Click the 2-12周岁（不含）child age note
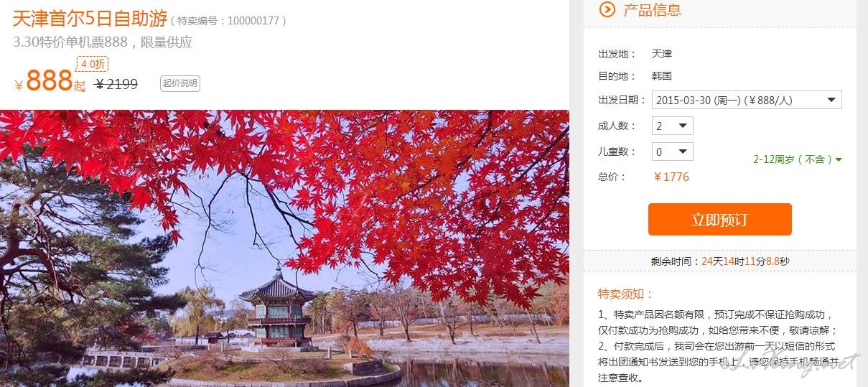Screen dimensions: 868x387 [x=793, y=159]
